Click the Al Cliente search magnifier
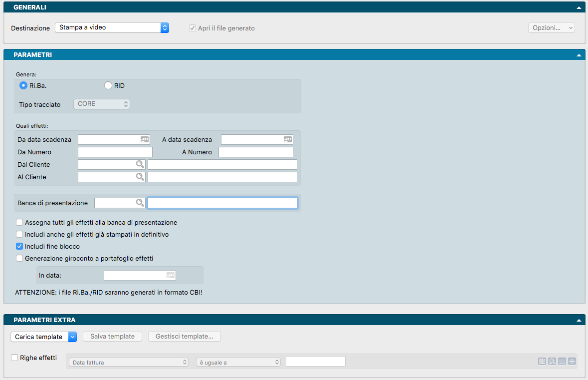This screenshot has width=588, height=380. 140,177
